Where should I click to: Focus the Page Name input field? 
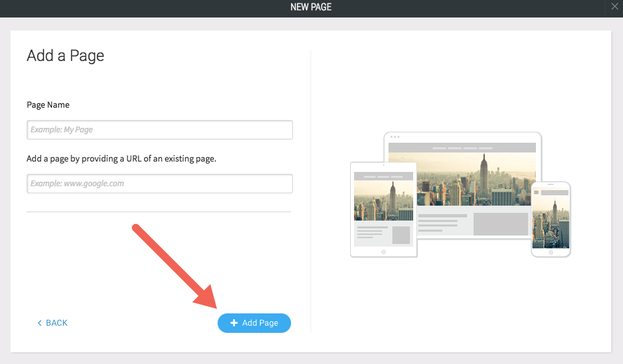point(160,130)
